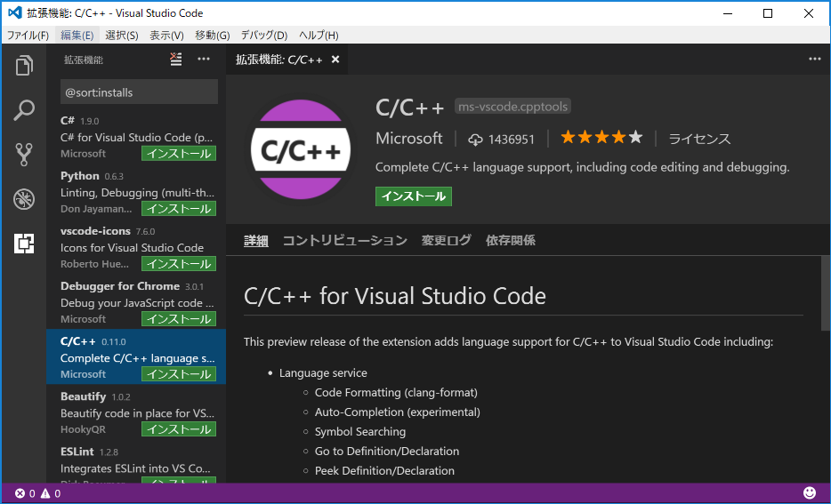Switch to 詳細 tab
The width and height of the screenshot is (831, 504).
[x=256, y=240]
